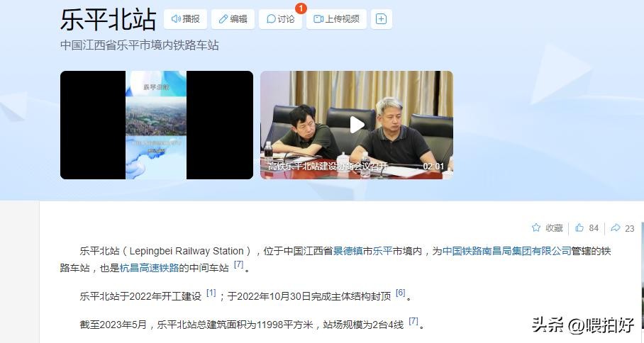Open the first aerial city video thumbnail

(x=157, y=125)
